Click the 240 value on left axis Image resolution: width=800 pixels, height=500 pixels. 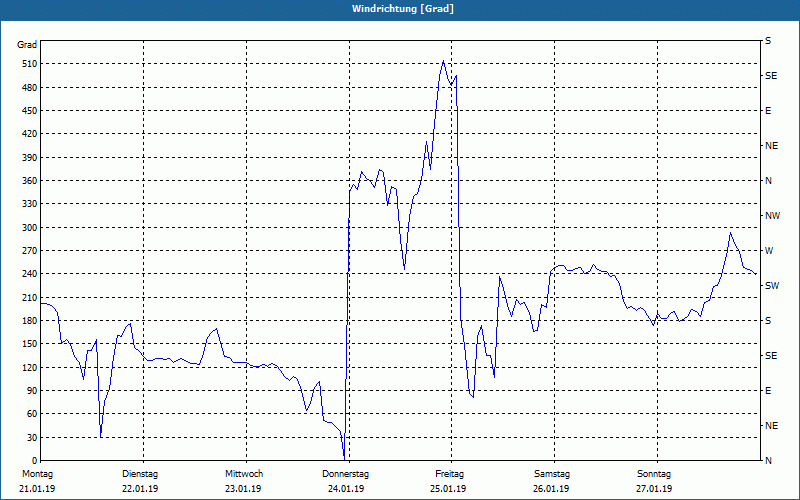click(x=29, y=274)
